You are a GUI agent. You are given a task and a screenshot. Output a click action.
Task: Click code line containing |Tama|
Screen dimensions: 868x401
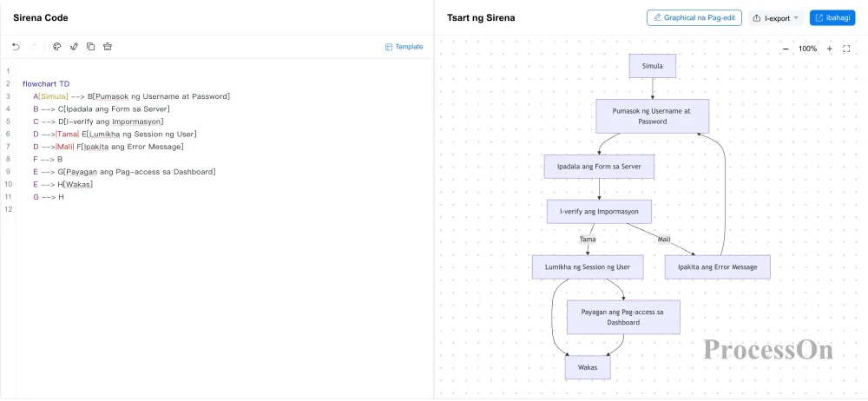click(x=115, y=134)
